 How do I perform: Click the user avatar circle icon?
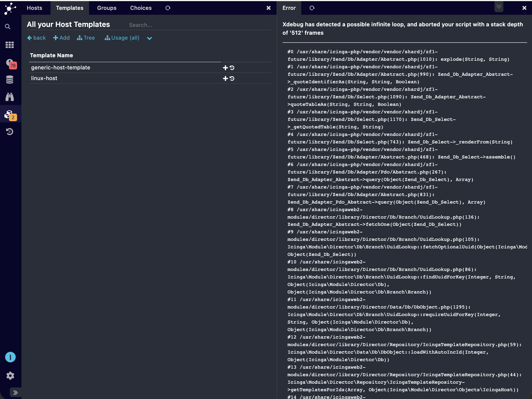pyautogui.click(x=10, y=357)
